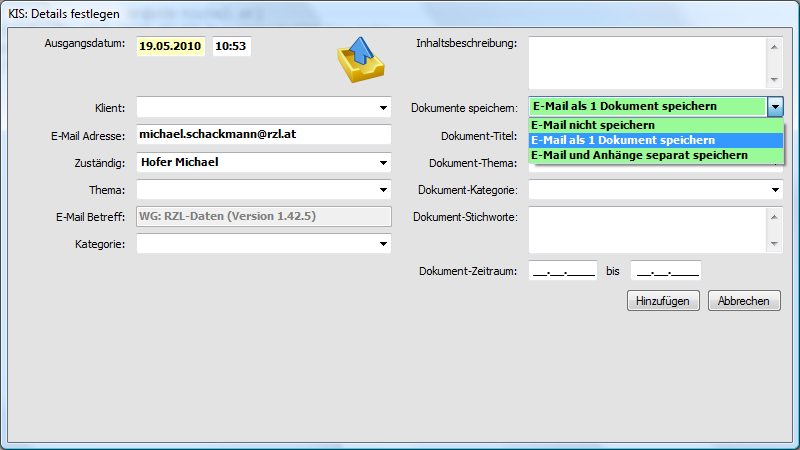Viewport: 800px width, 450px height.
Task: Open the Thema dropdown list
Action: [x=383, y=189]
